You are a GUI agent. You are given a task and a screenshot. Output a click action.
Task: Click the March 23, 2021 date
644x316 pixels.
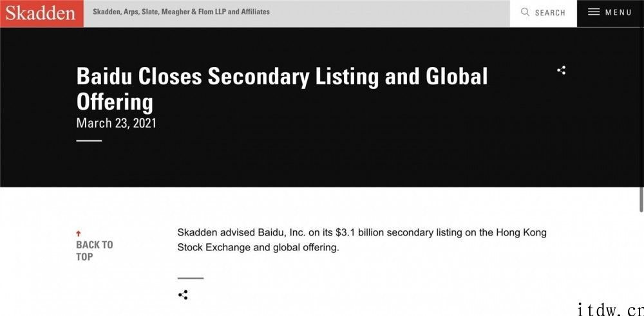tap(116, 123)
